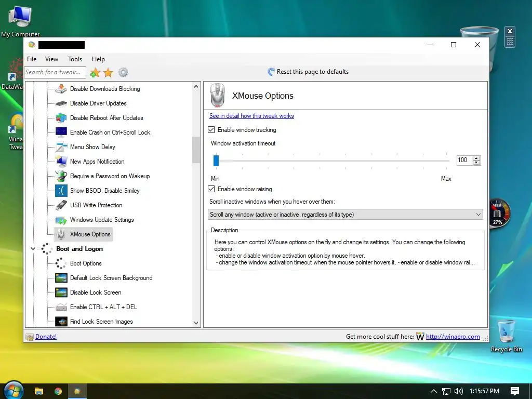This screenshot has width=532, height=399.
Task: Click Reset this page to defaults
Action: pos(309,72)
